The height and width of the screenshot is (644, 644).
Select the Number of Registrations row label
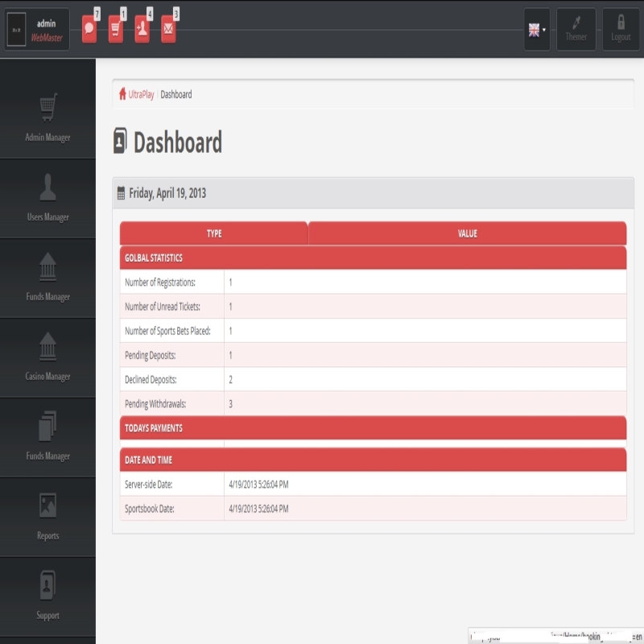pos(159,283)
